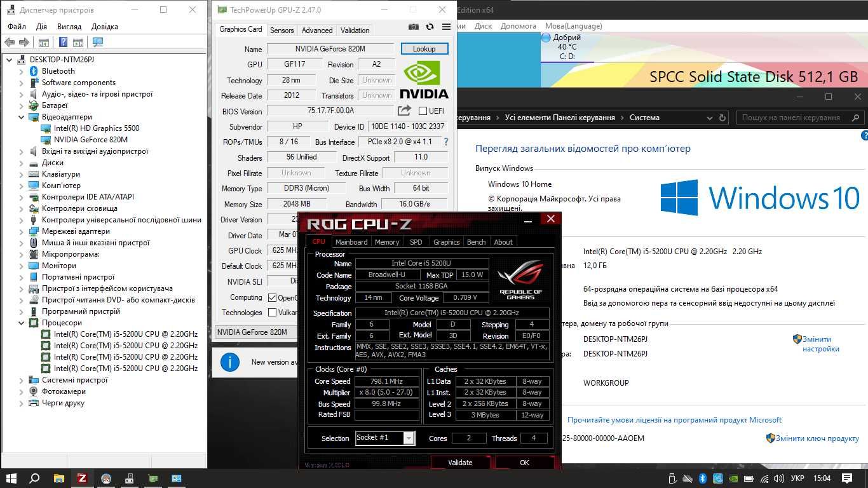Toggle the UEFI checkbox in GPU-Z
The height and width of the screenshot is (488, 868).
point(423,111)
